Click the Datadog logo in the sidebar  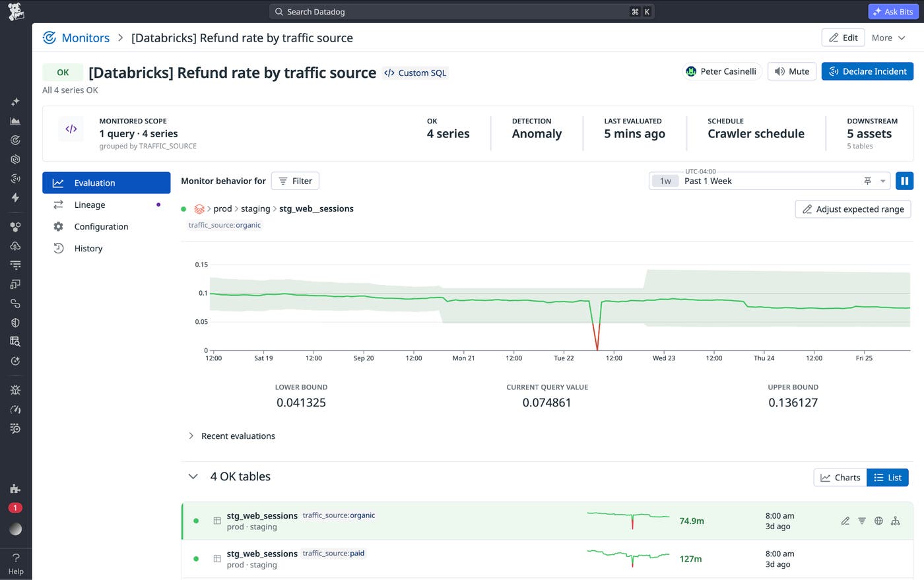pyautogui.click(x=16, y=11)
